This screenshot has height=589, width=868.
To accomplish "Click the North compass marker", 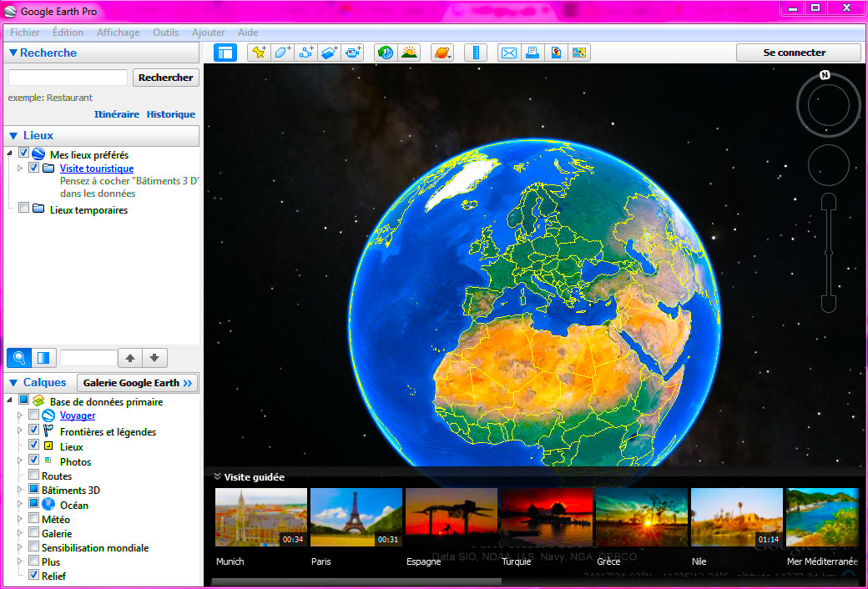I will [825, 75].
